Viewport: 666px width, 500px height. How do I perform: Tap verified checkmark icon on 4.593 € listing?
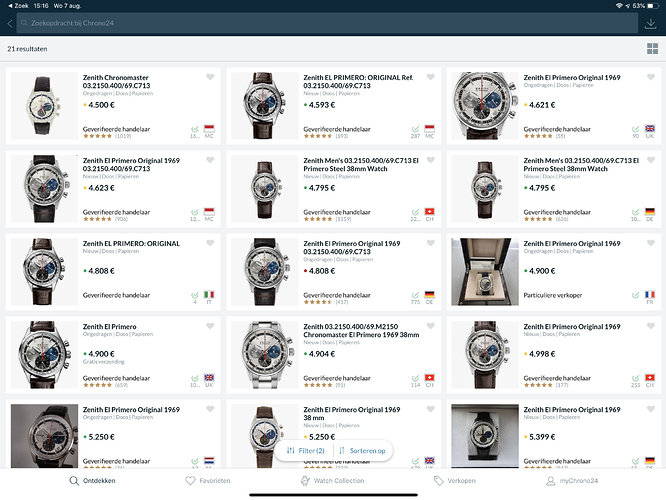pyautogui.click(x=415, y=129)
